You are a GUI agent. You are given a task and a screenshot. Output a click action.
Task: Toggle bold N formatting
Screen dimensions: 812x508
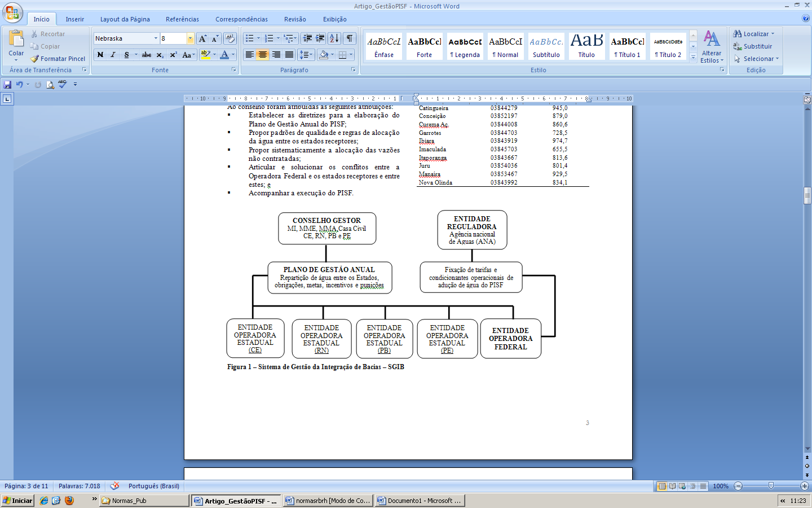(100, 55)
